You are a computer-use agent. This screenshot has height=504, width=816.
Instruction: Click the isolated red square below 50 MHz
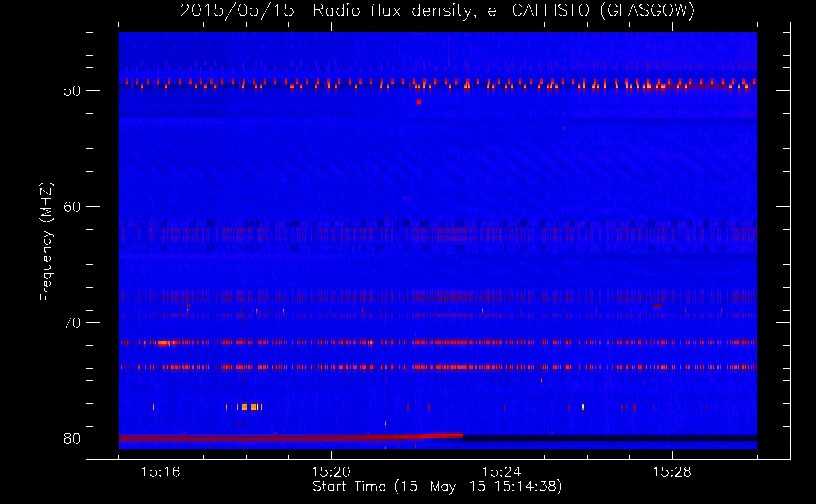[x=419, y=102]
